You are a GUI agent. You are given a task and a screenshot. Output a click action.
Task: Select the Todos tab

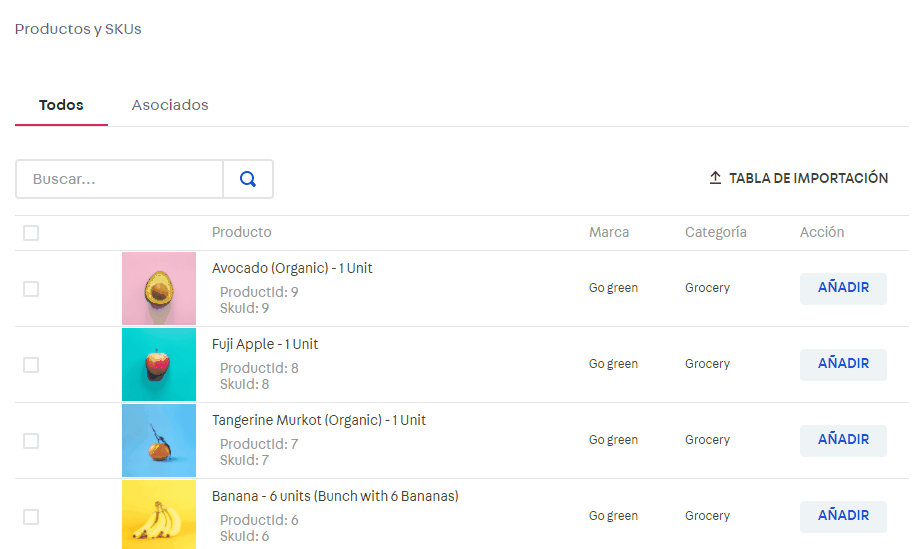pyautogui.click(x=61, y=105)
